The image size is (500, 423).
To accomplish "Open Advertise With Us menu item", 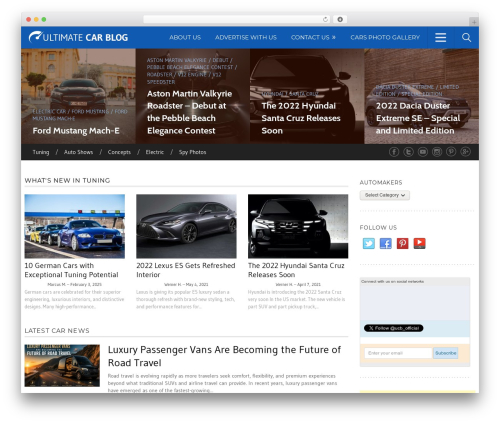I will [x=246, y=37].
